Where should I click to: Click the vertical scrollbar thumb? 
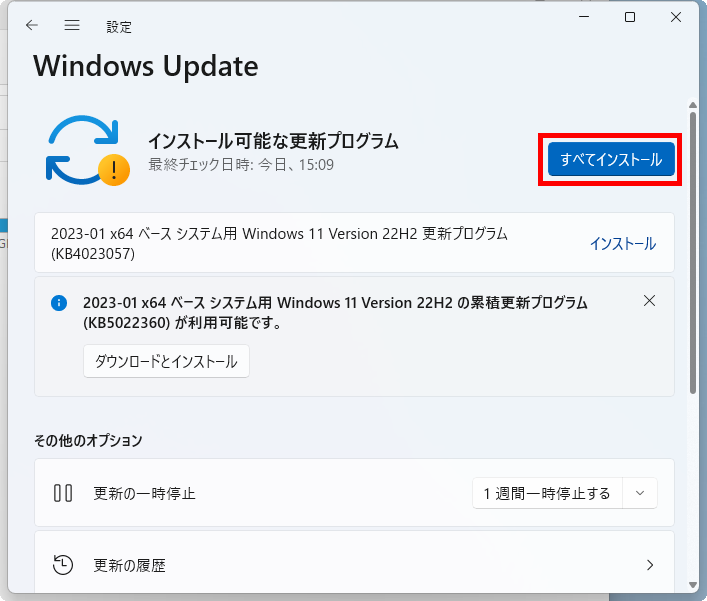[693, 252]
